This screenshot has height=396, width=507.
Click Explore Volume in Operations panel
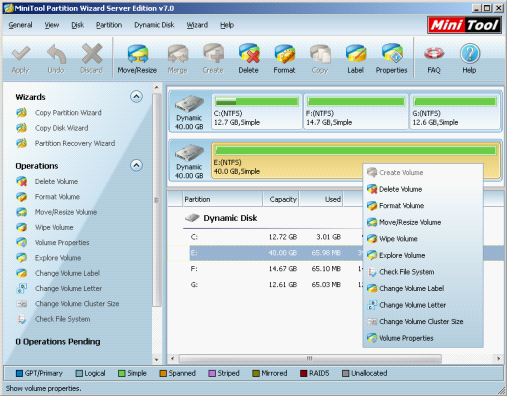pos(58,258)
